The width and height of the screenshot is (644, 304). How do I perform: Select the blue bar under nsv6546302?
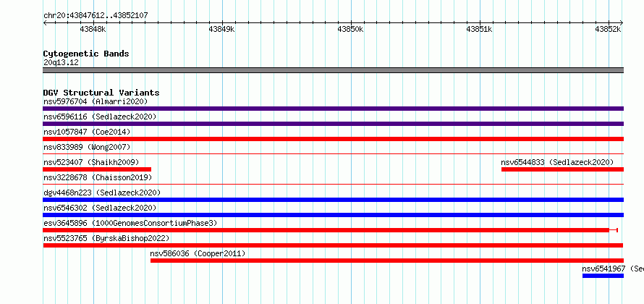[333, 215]
